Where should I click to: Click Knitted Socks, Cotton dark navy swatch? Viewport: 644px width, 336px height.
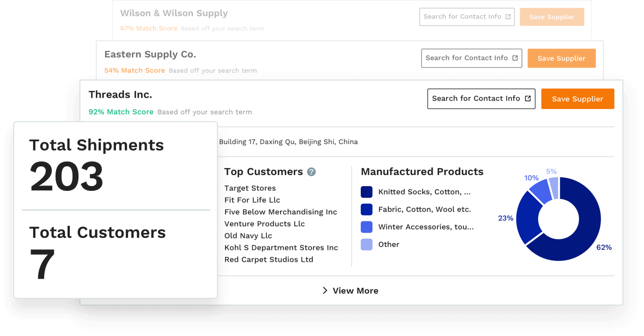pyautogui.click(x=366, y=192)
